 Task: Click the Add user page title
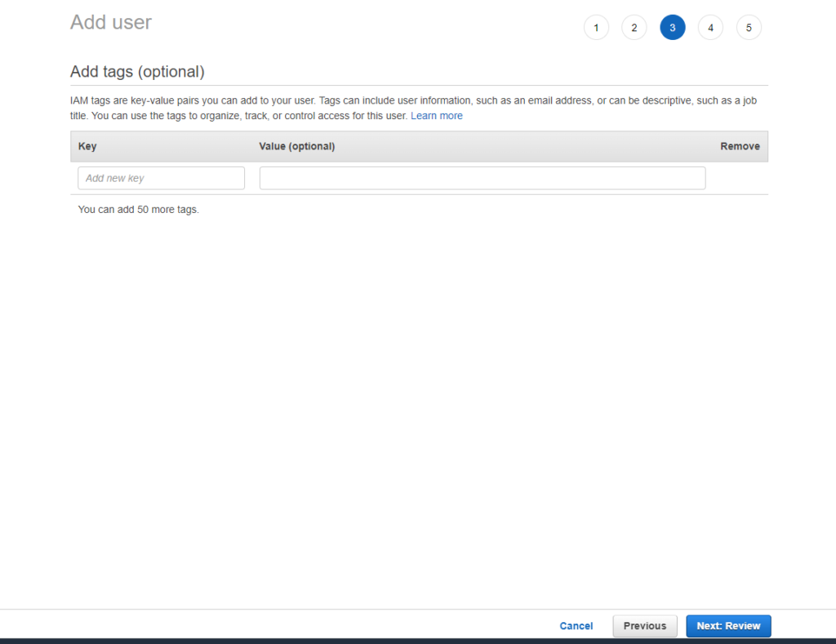111,23
